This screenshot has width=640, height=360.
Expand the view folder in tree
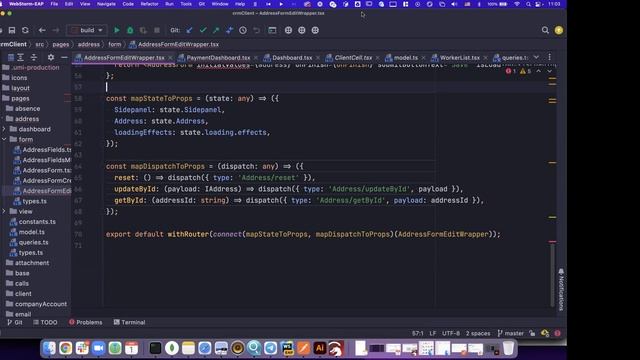(4, 211)
